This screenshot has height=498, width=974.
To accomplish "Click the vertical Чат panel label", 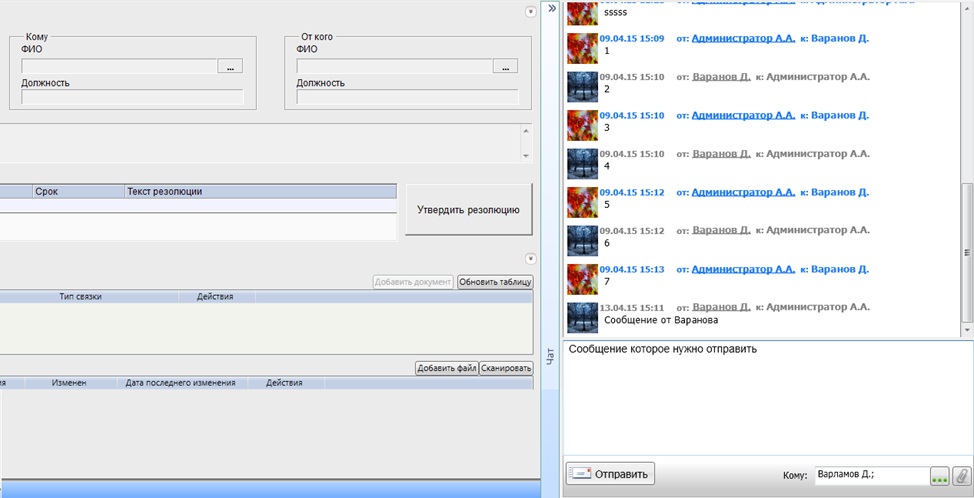I will pyautogui.click(x=551, y=356).
